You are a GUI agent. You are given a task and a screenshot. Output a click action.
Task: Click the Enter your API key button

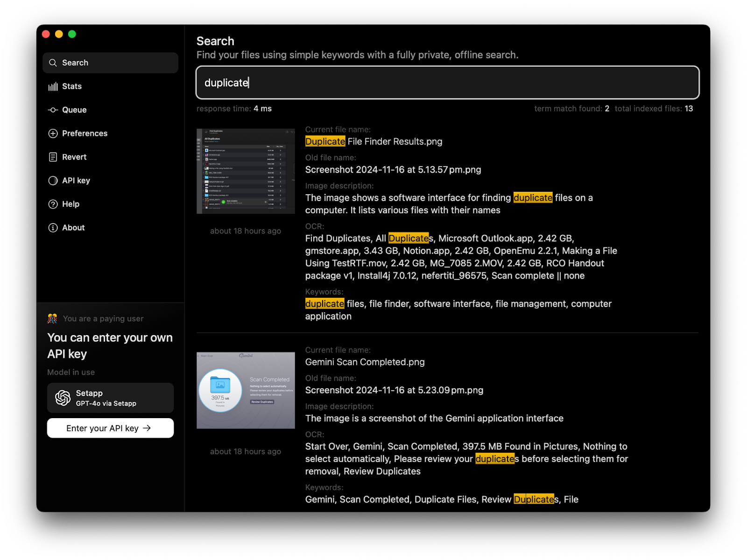click(110, 428)
